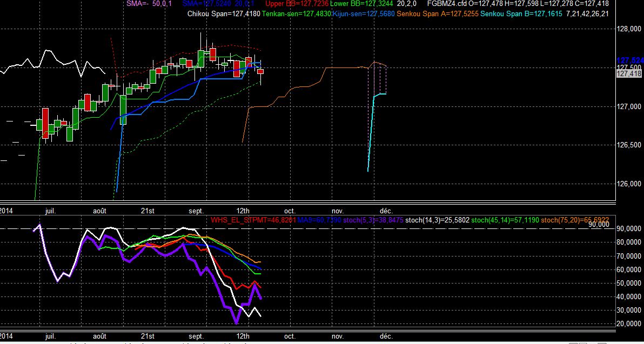Select the Chikou Span=127,4180 label
This screenshot has height=344, width=644.
[x=224, y=14]
